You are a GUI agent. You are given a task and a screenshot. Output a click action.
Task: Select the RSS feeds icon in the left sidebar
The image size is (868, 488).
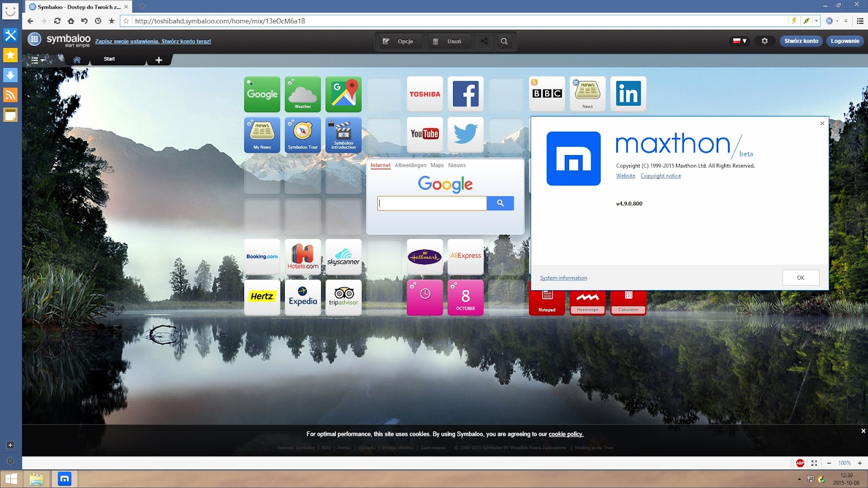coord(10,95)
